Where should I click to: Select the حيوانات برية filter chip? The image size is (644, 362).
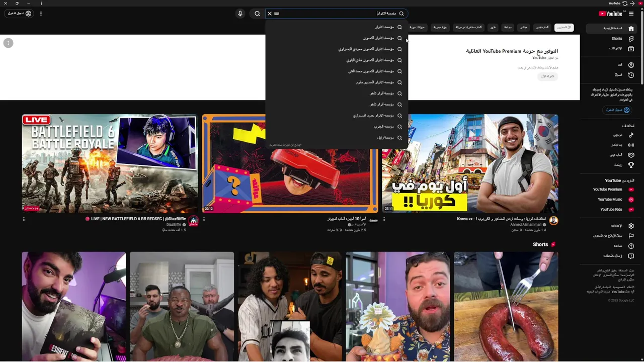pos(417,27)
